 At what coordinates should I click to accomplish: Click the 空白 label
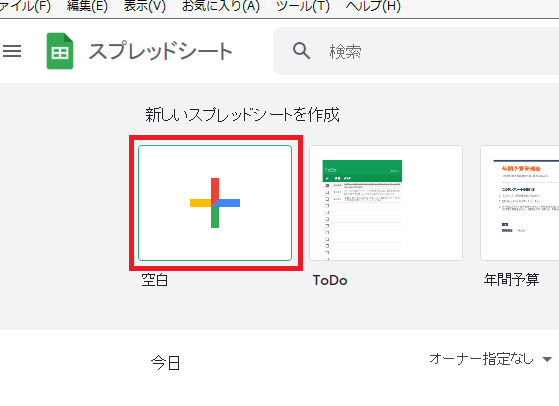(155, 280)
